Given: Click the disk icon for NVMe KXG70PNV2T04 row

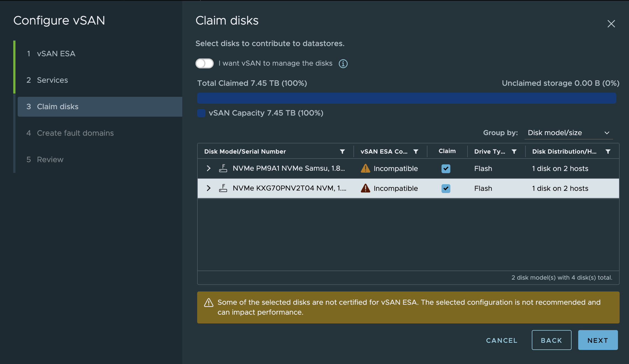Looking at the screenshot, I should (x=223, y=188).
